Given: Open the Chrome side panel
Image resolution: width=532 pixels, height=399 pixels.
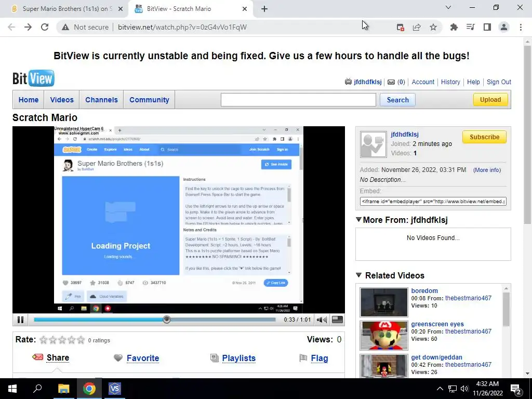Looking at the screenshot, I should (487, 27).
